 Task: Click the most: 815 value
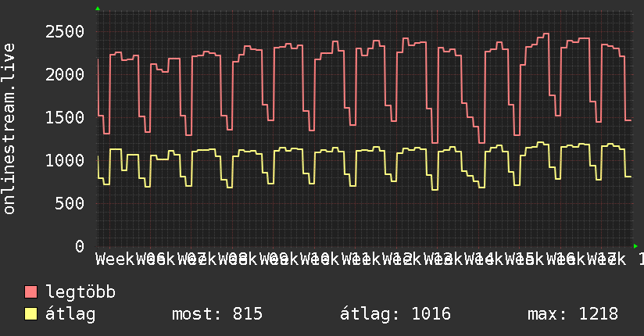[x=217, y=314]
